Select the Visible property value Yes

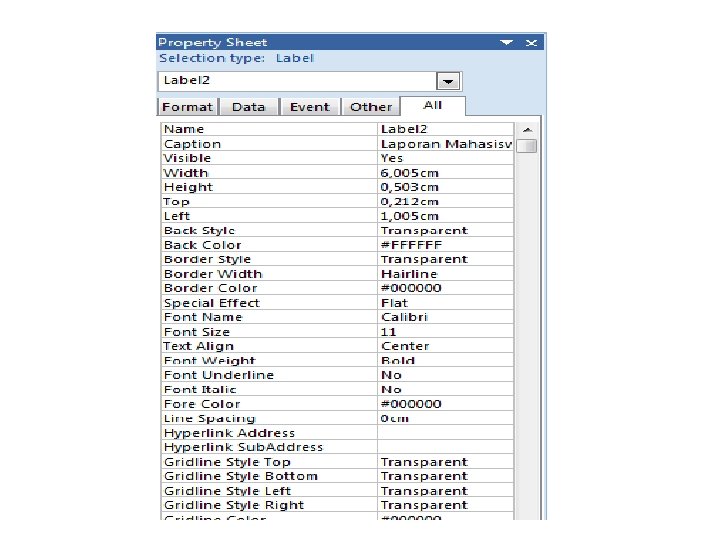point(445,158)
